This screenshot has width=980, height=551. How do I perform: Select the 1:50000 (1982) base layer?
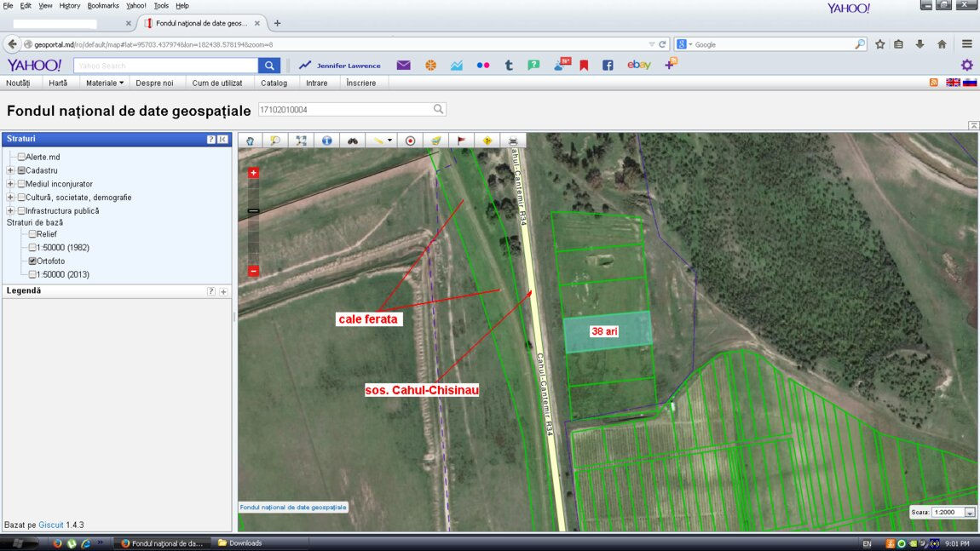32,247
